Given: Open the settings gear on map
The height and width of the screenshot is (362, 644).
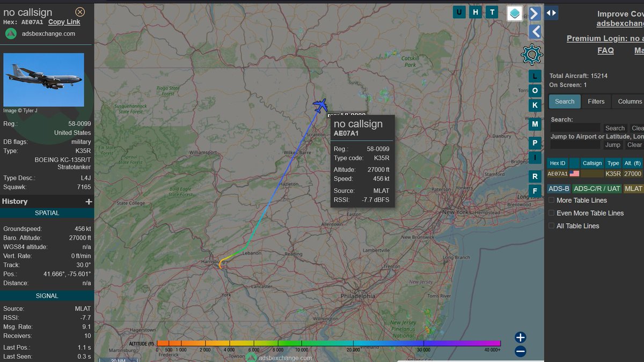Looking at the screenshot, I should 532,54.
